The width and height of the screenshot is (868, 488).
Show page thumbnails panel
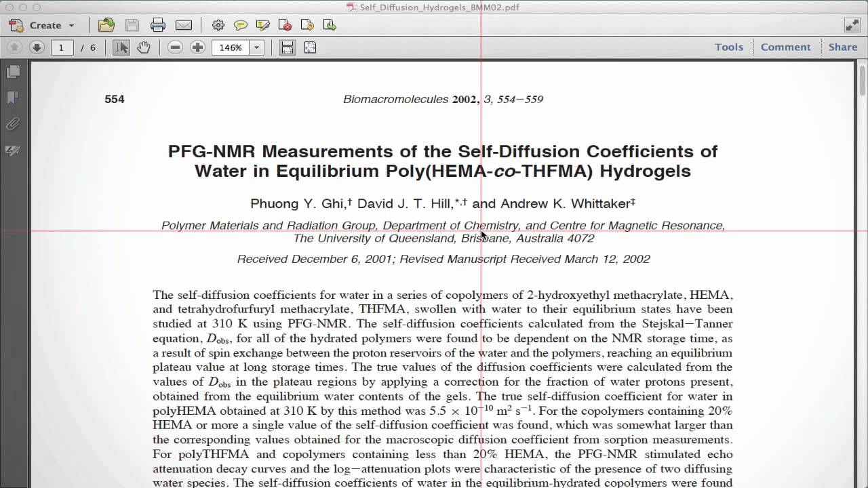coord(12,71)
